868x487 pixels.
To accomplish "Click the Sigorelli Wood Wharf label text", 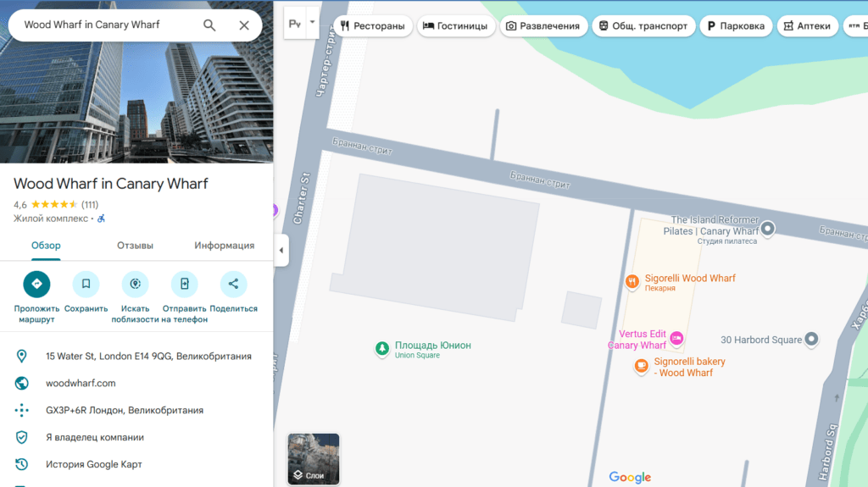I will click(690, 279).
